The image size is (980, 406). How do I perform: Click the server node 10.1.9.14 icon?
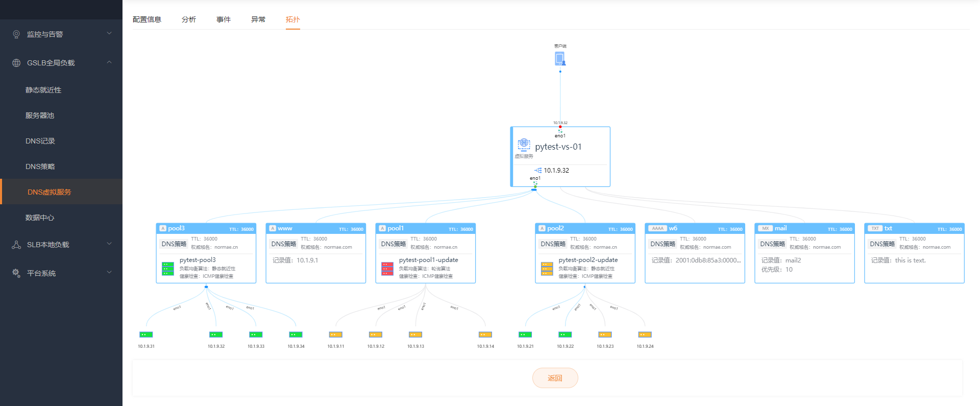(x=485, y=335)
